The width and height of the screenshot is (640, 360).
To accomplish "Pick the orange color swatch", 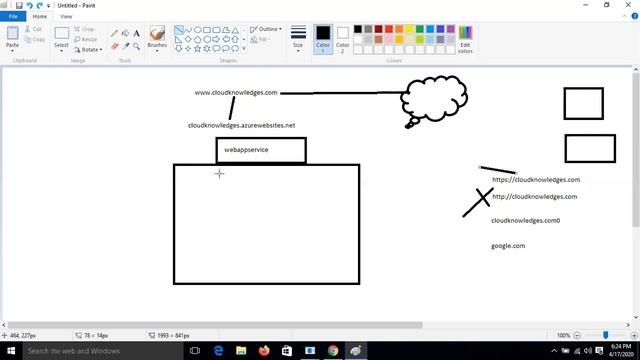I will click(x=399, y=29).
